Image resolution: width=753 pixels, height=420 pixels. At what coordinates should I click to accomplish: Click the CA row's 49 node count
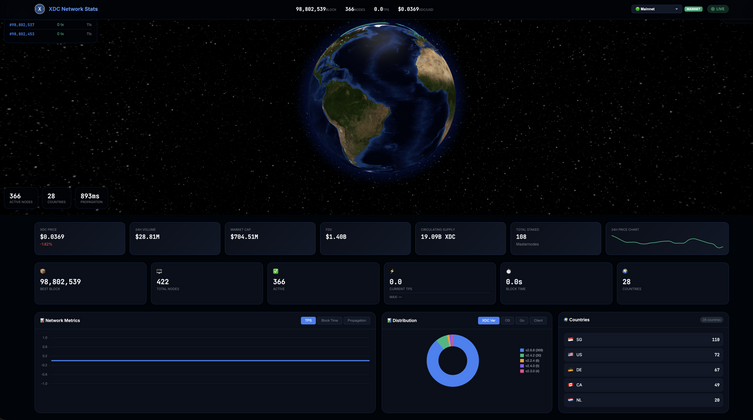717,385
